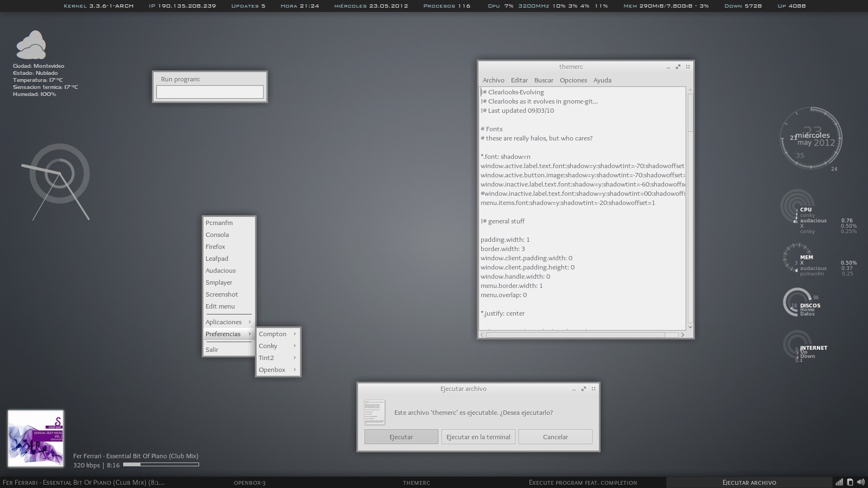
Task: Switch to Execute program feat. completion task
Action: pyautogui.click(x=583, y=483)
